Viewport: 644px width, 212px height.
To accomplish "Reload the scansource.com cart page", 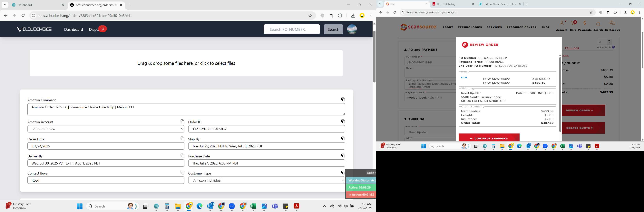I will [395, 12].
